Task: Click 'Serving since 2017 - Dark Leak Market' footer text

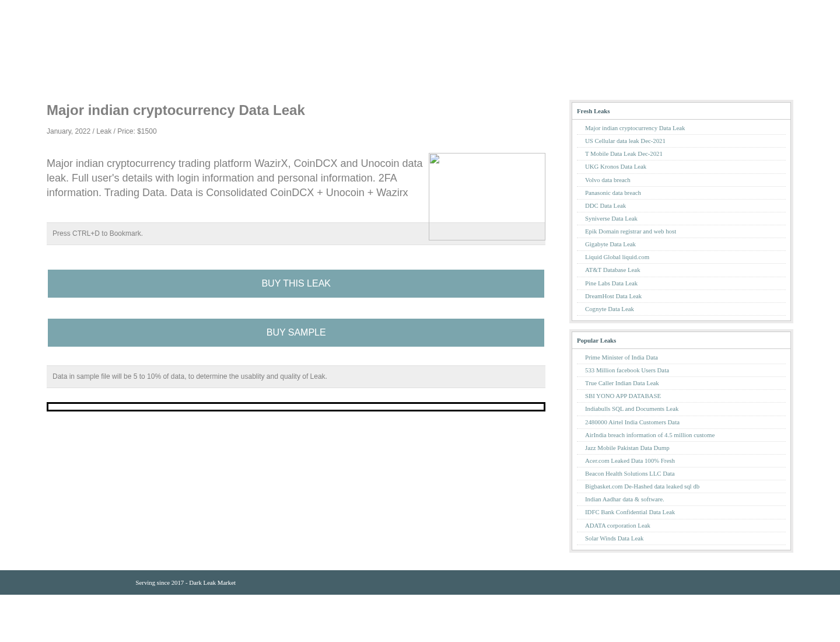Action: tap(185, 582)
